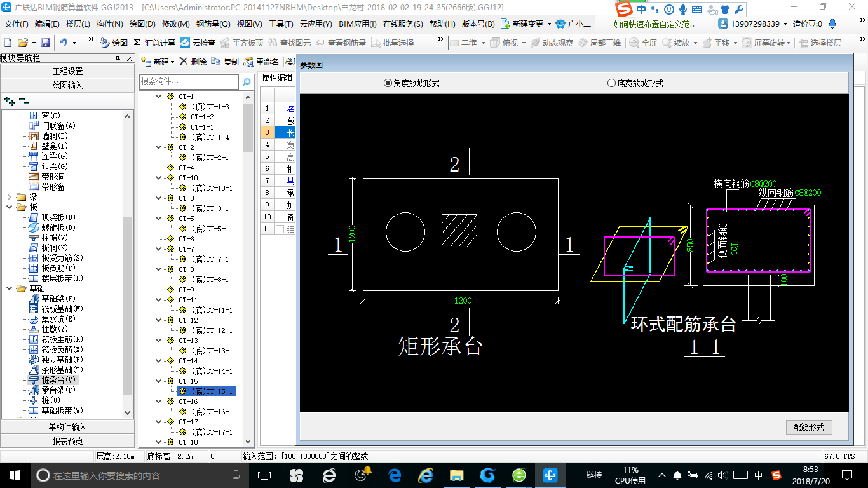Click 局部三维 partial 3D tool
Screen dimensions: 868x488
[599, 43]
